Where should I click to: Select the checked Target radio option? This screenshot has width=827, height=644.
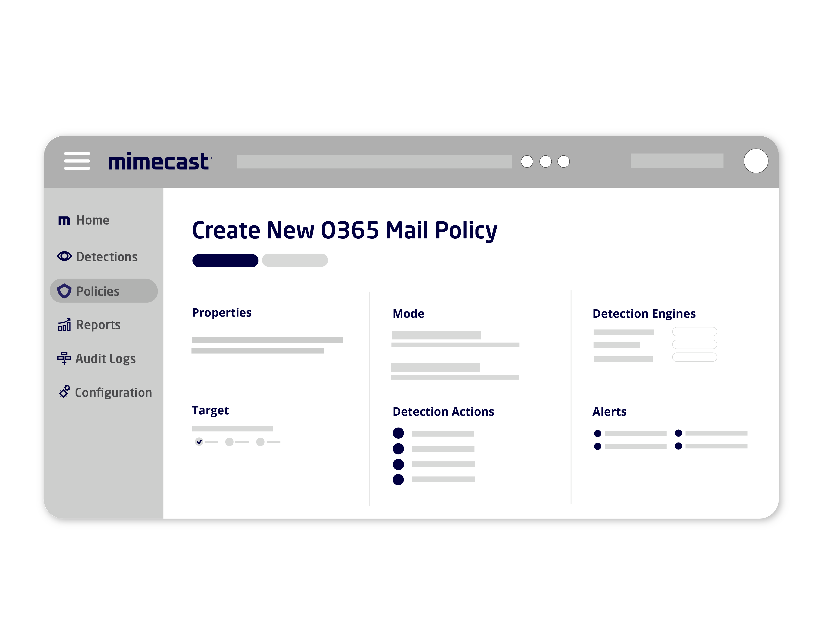199,442
